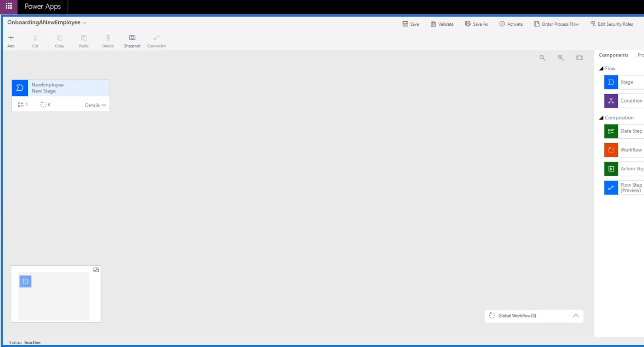The image size is (644, 347).
Task: Select the Connector tool
Action: tap(157, 41)
